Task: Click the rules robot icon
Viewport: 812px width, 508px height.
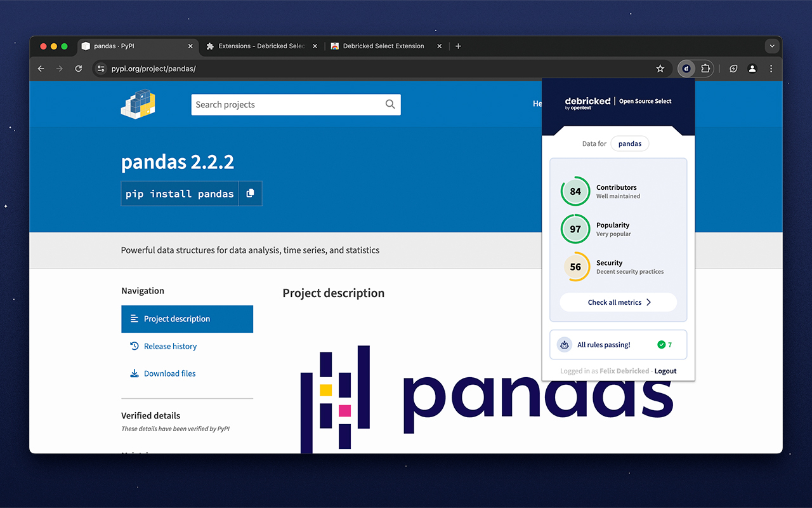Action: point(564,345)
